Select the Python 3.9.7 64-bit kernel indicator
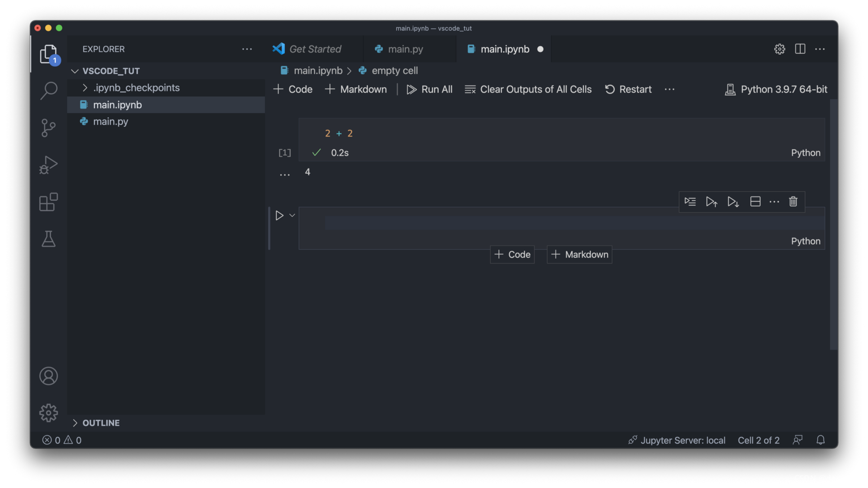868x488 pixels. (783, 89)
